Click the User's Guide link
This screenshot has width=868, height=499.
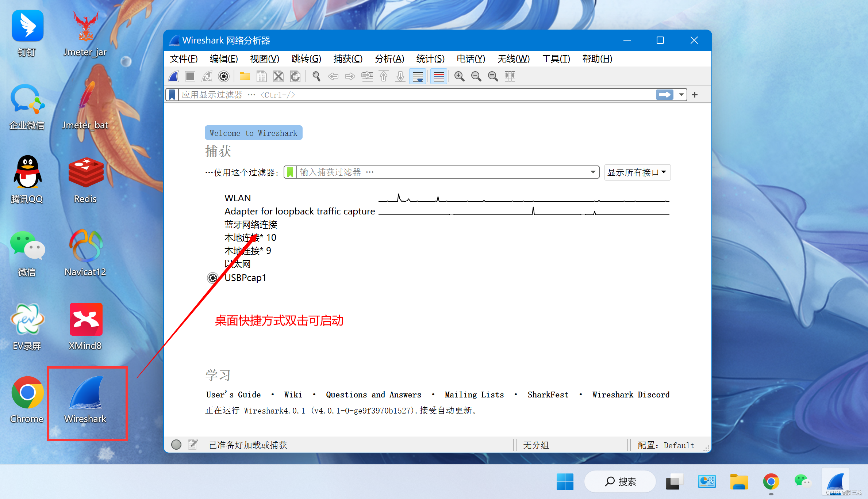coord(233,395)
